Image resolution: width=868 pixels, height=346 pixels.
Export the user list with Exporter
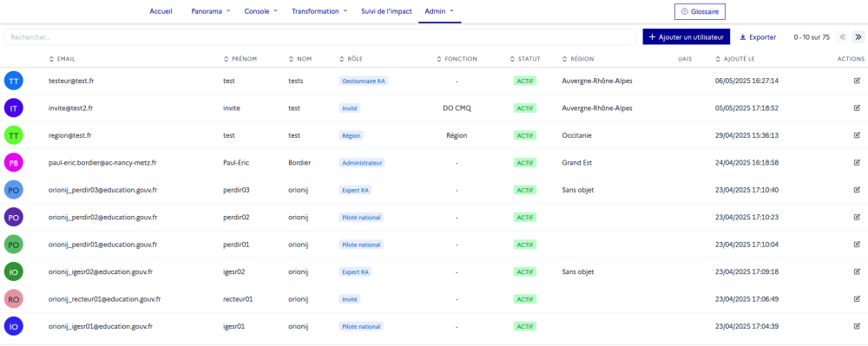point(758,37)
